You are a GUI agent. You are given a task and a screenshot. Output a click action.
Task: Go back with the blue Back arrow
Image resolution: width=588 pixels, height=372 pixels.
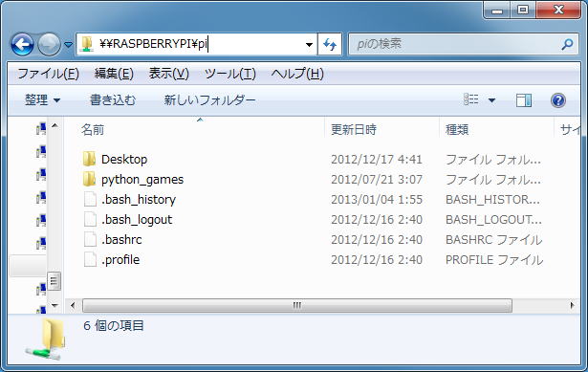point(22,45)
